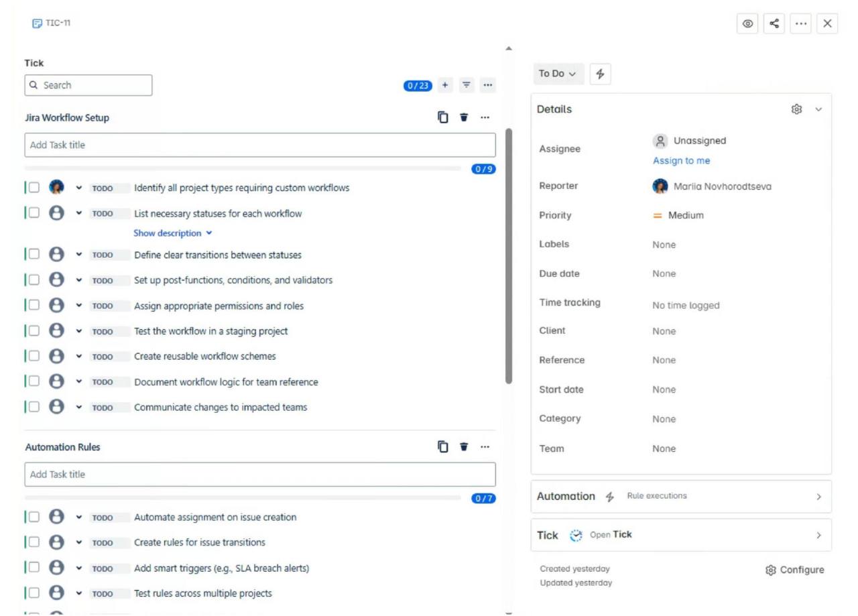The image size is (858, 616).
Task: Click the 'Assign to me' link
Action: pyautogui.click(x=681, y=161)
